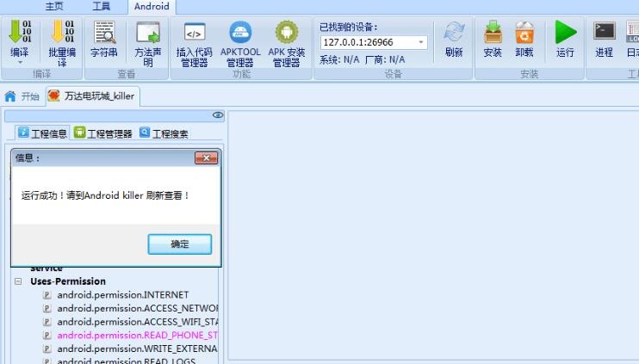The height and width of the screenshot is (364, 639).
Task: Expand the 编译 button dropdown arrow
Action: coord(20,63)
